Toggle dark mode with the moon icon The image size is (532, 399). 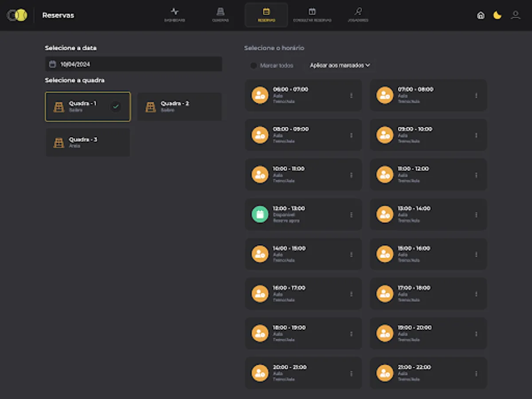click(x=497, y=15)
